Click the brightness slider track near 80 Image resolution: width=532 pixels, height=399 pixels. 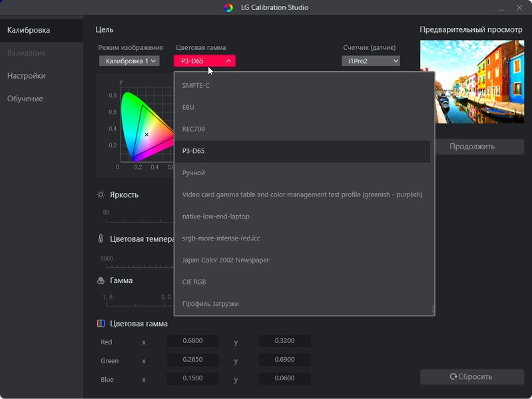(140, 222)
